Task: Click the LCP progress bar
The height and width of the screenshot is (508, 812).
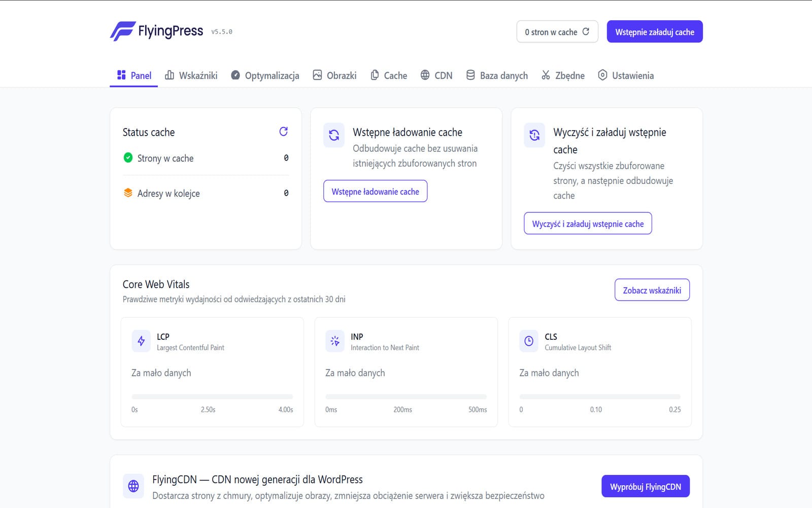Action: point(212,397)
